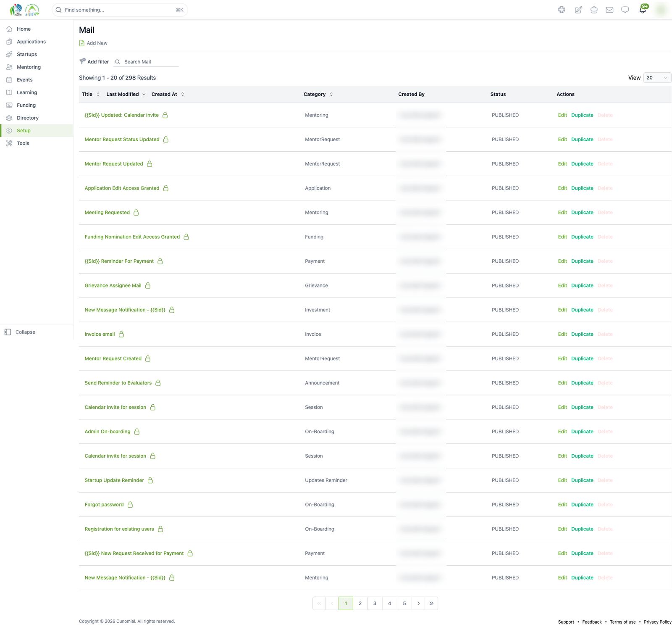
Task: Open the View 20 page-size dropdown
Action: click(x=657, y=78)
